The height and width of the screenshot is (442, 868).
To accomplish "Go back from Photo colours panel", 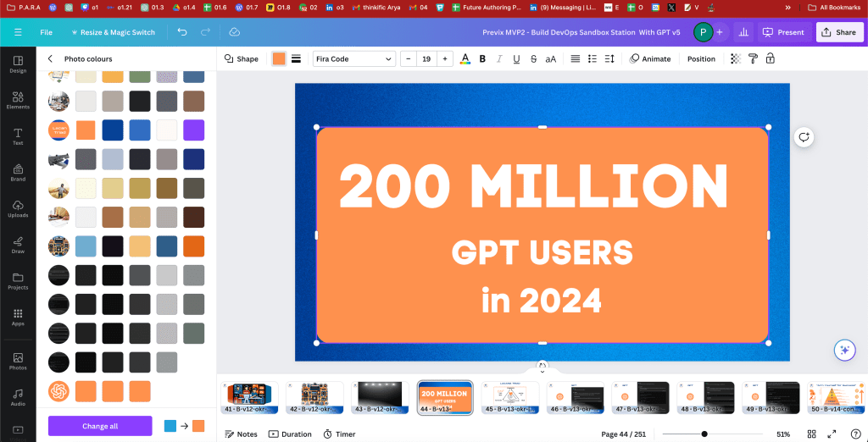I will 50,58.
